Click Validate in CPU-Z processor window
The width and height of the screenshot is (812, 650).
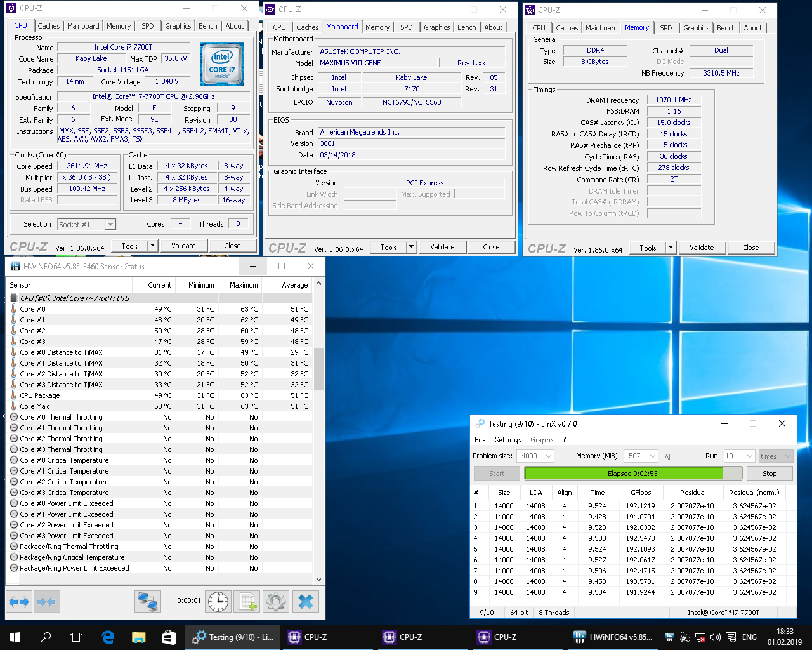point(183,246)
